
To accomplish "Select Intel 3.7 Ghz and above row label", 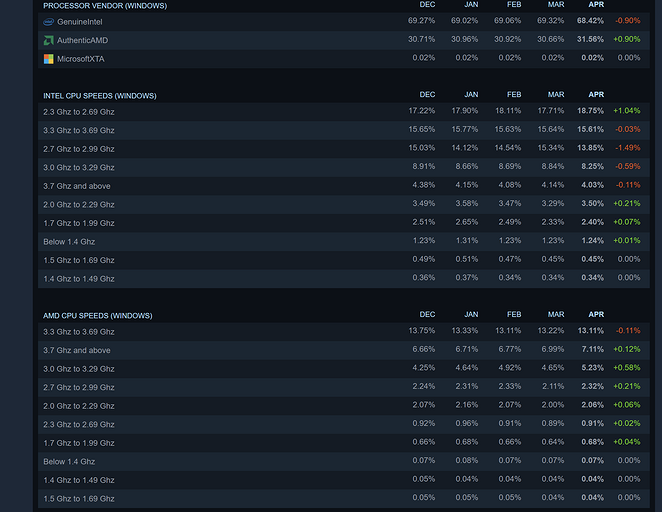I will point(77,186).
